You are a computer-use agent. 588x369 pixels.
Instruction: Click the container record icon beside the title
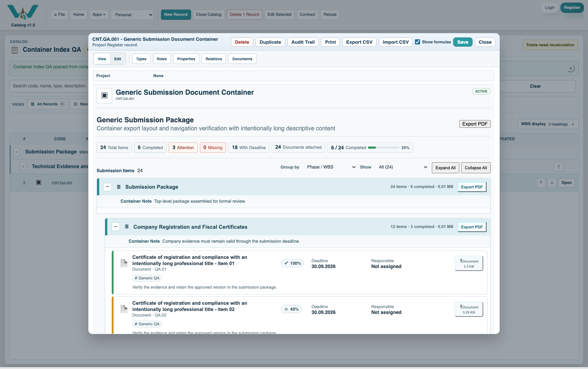[104, 95]
